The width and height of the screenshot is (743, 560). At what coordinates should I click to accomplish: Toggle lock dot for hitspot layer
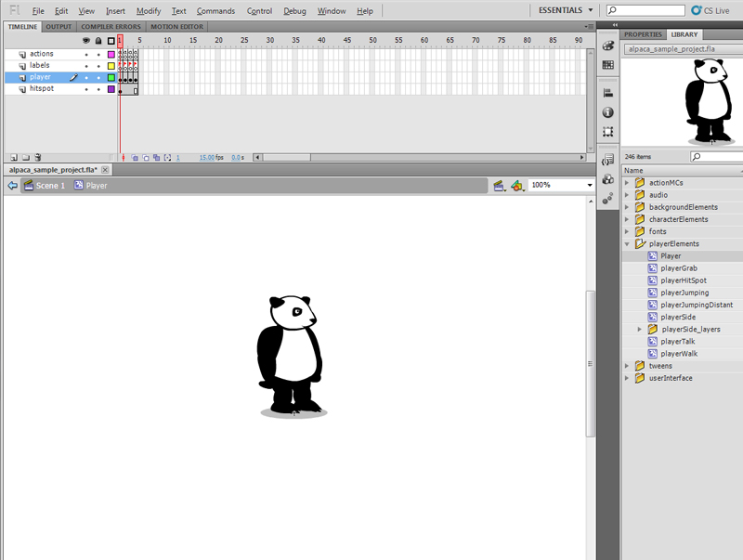point(98,89)
